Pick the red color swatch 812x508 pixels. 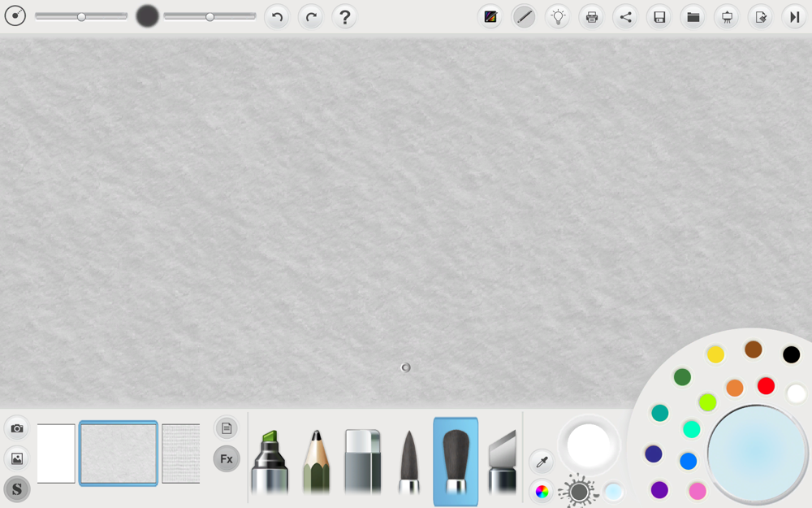pos(766,385)
